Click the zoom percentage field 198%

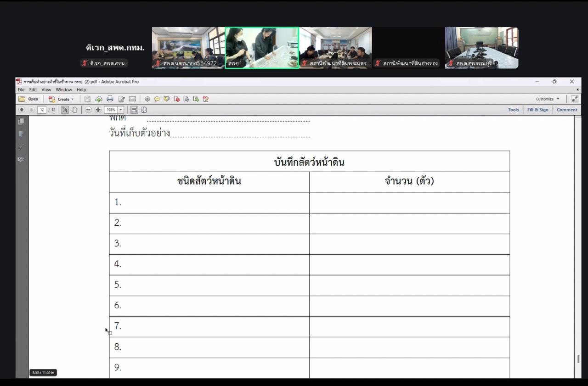coord(111,110)
